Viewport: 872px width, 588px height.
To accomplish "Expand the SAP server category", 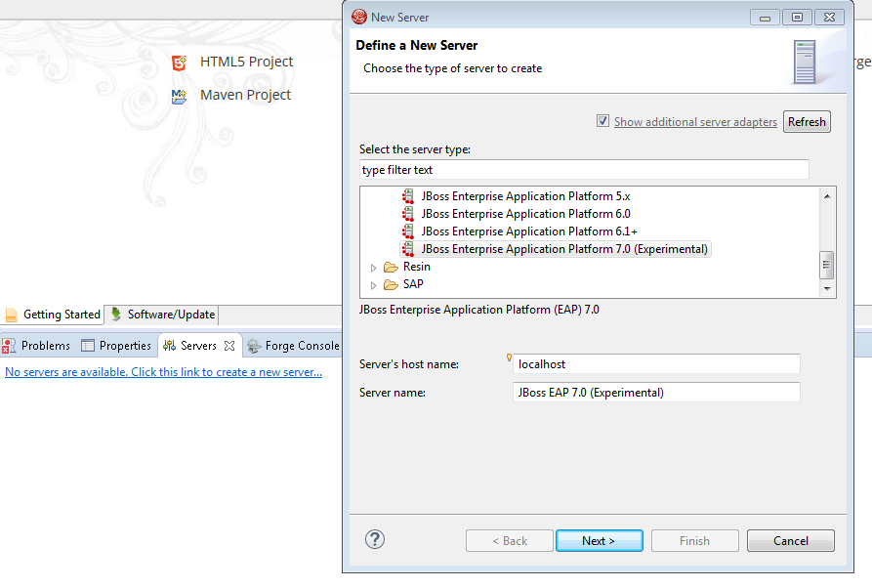I will pyautogui.click(x=373, y=285).
